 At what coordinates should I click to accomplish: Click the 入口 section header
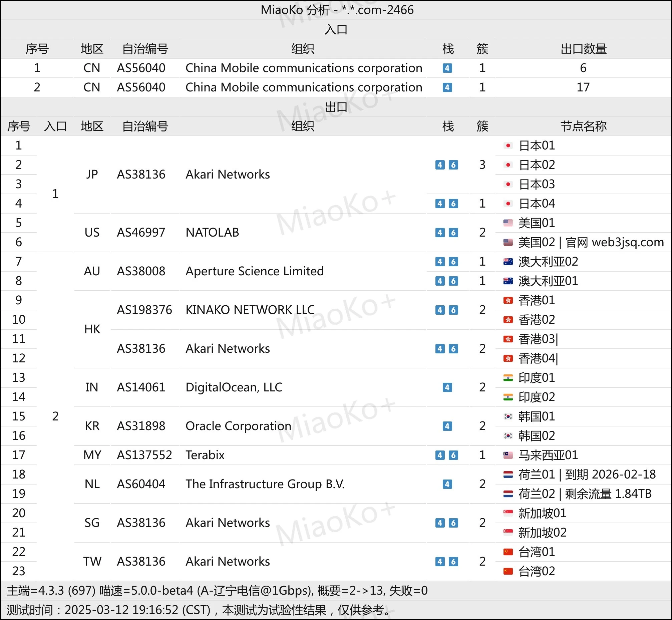click(336, 29)
